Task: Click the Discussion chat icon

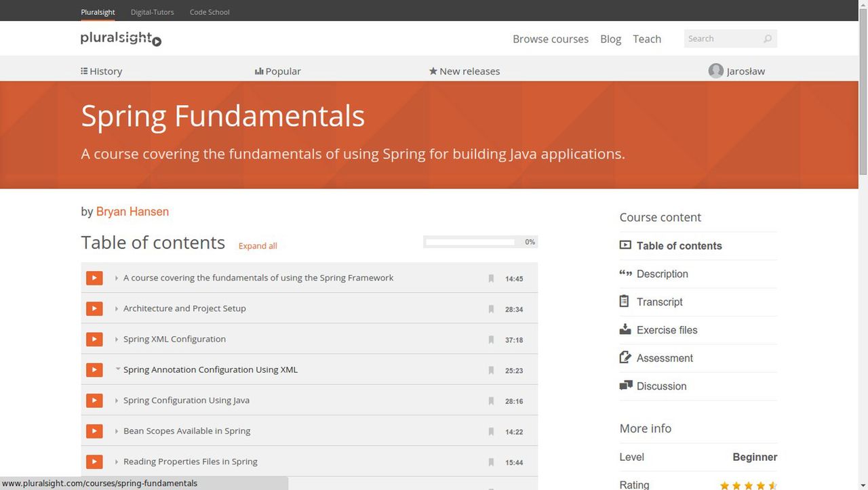Action: pos(625,386)
